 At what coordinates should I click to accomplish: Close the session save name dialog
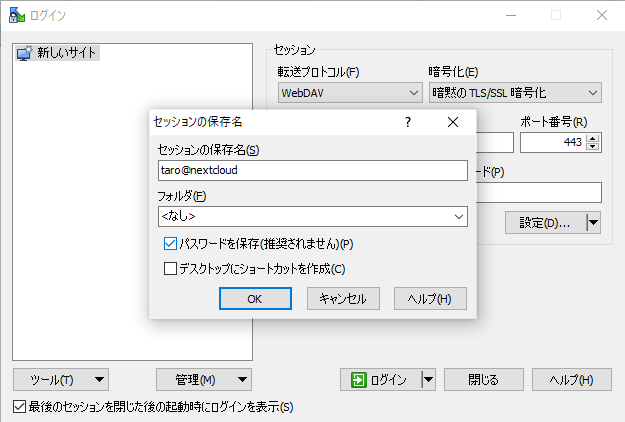click(453, 122)
